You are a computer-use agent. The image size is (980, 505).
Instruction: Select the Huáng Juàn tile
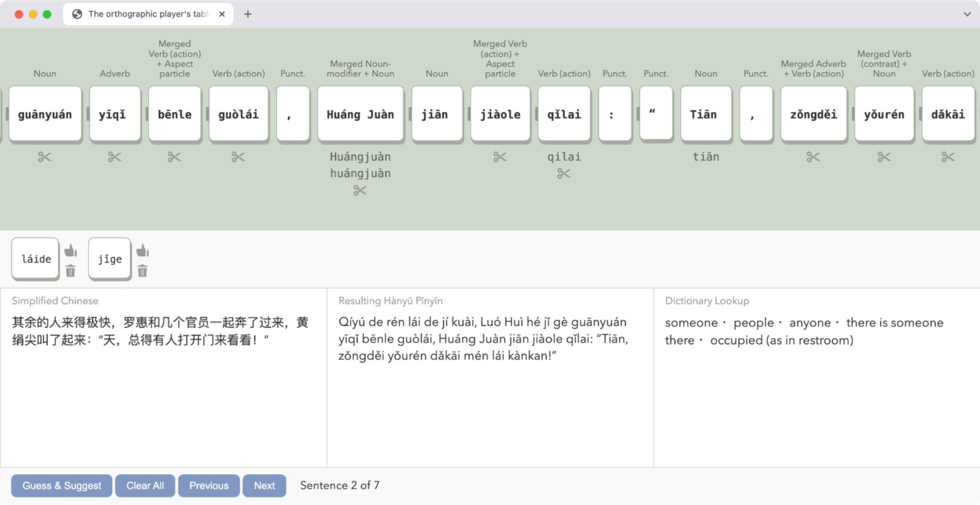pyautogui.click(x=360, y=114)
